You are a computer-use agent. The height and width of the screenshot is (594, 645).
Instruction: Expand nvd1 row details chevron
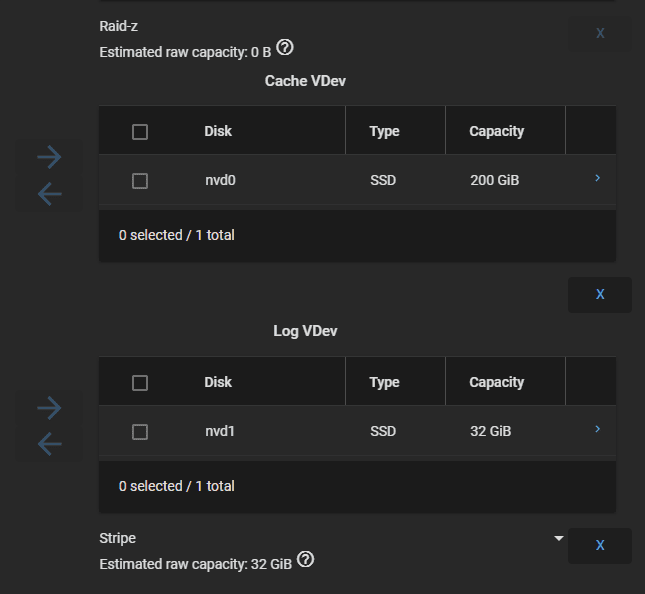point(597,429)
